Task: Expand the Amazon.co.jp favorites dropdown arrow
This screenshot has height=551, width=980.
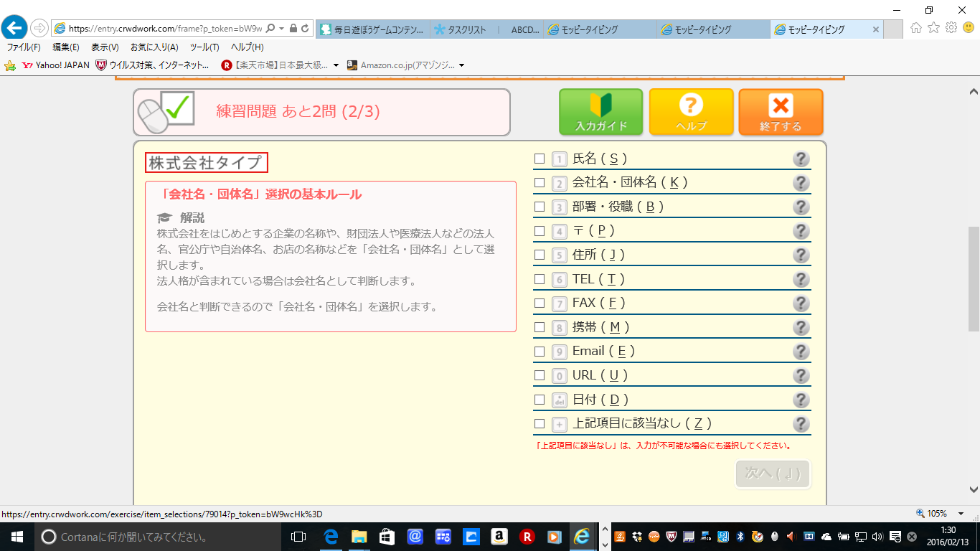Action: point(461,65)
